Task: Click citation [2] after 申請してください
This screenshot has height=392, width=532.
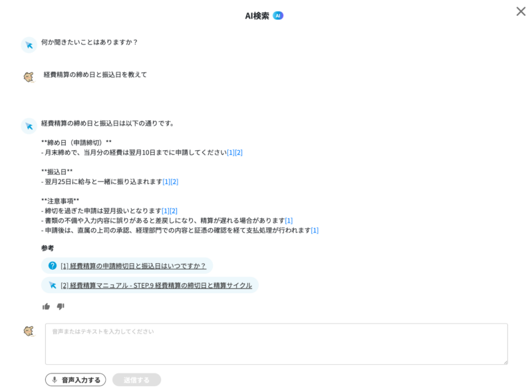Action: 239,153
